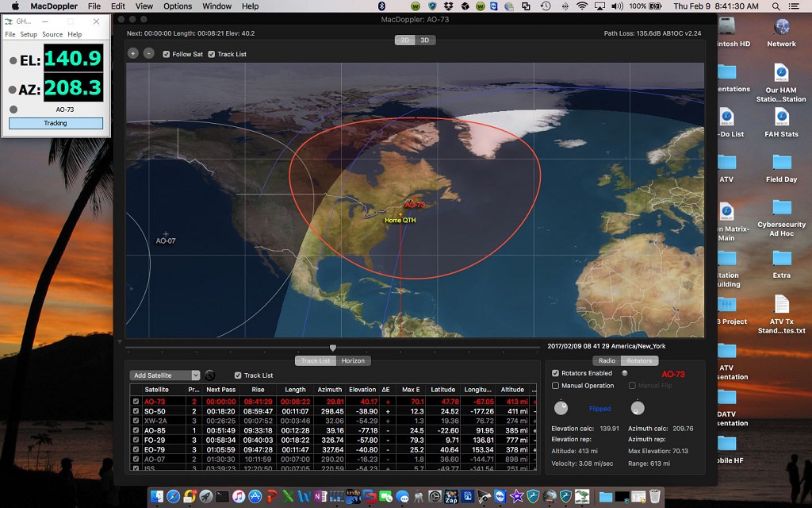812x508 pixels.
Task: Open AirPlay display menu
Action: click(599, 6)
